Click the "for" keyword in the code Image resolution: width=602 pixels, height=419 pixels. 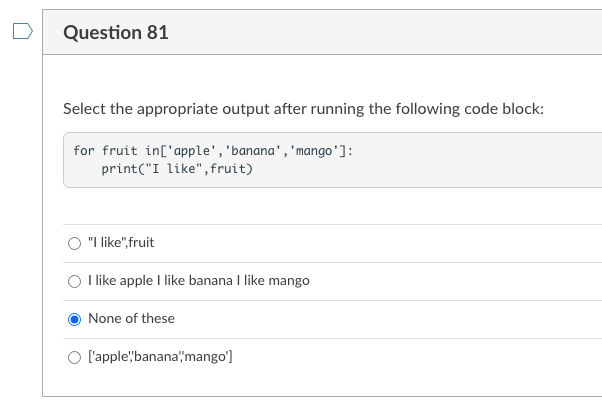[84, 150]
